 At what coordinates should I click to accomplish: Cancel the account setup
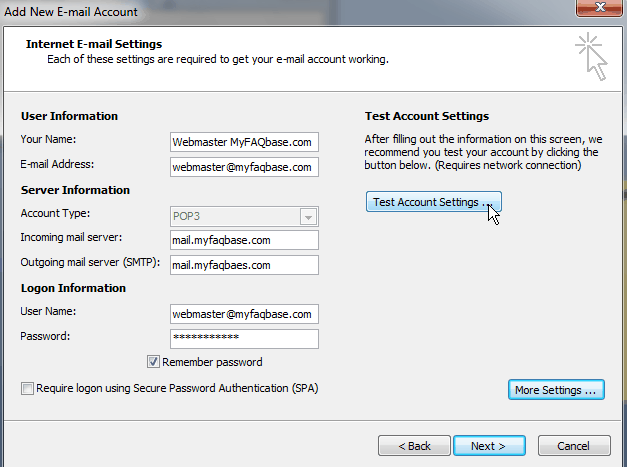[573, 445]
